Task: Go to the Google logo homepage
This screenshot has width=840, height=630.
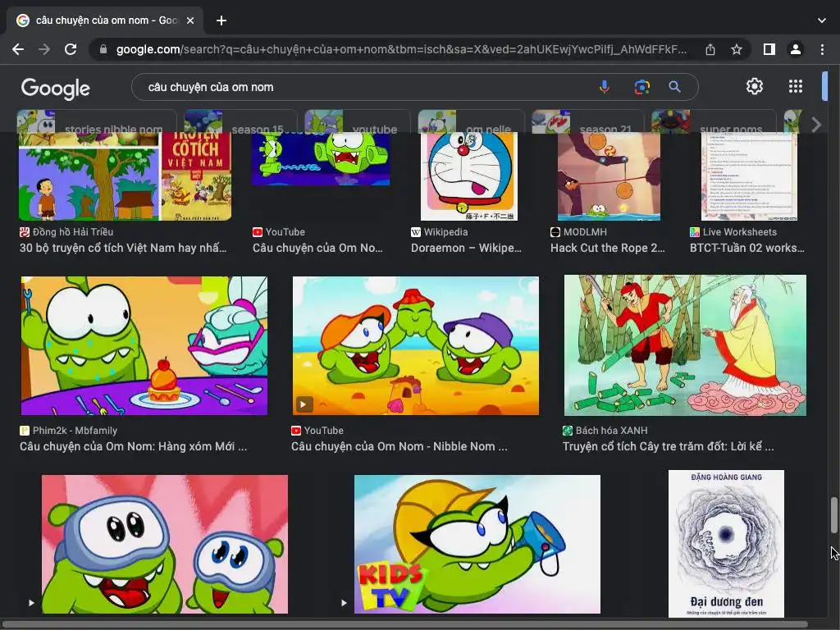Action: pos(56,89)
